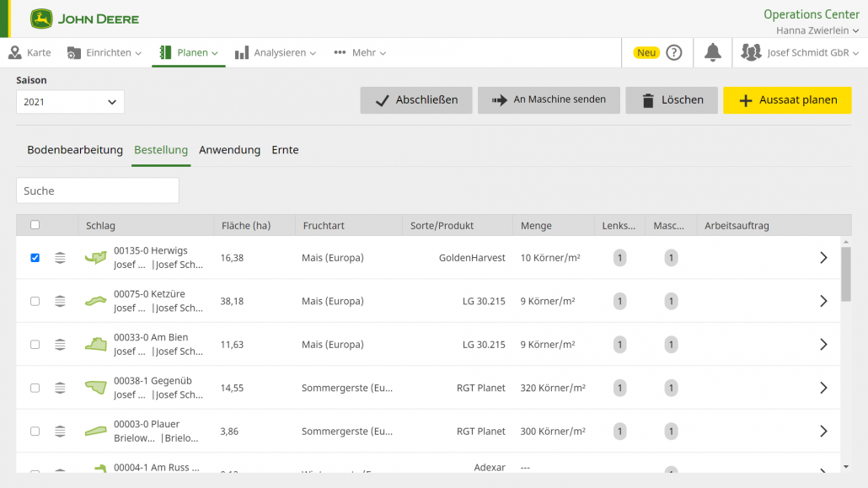Click the drag handle icon for 00038-1 Gegenüb
Viewport: 868px width, 488px height.
[61, 388]
